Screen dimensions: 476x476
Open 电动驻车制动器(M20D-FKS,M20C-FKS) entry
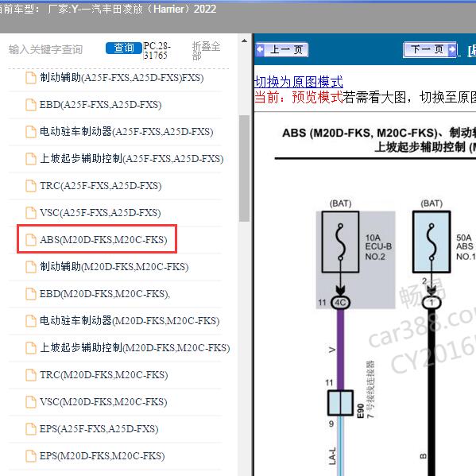pos(130,320)
